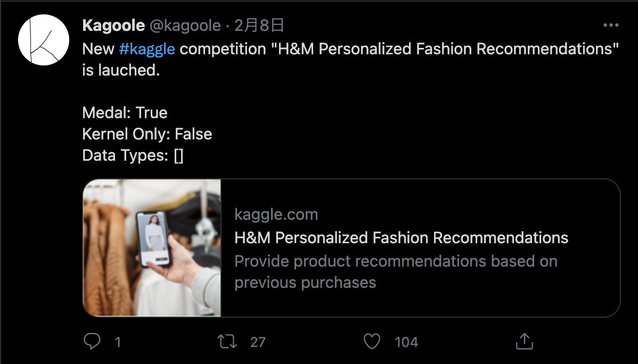Open the tweet options menu via ellipsis
Screen dimensions: 638x364
point(610,24)
